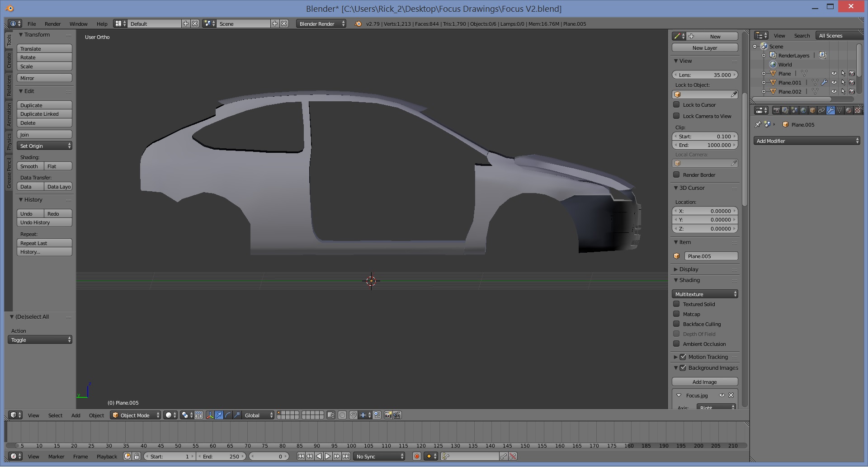Click the OpenGL render camera icon
868x467 pixels.
[x=388, y=415]
